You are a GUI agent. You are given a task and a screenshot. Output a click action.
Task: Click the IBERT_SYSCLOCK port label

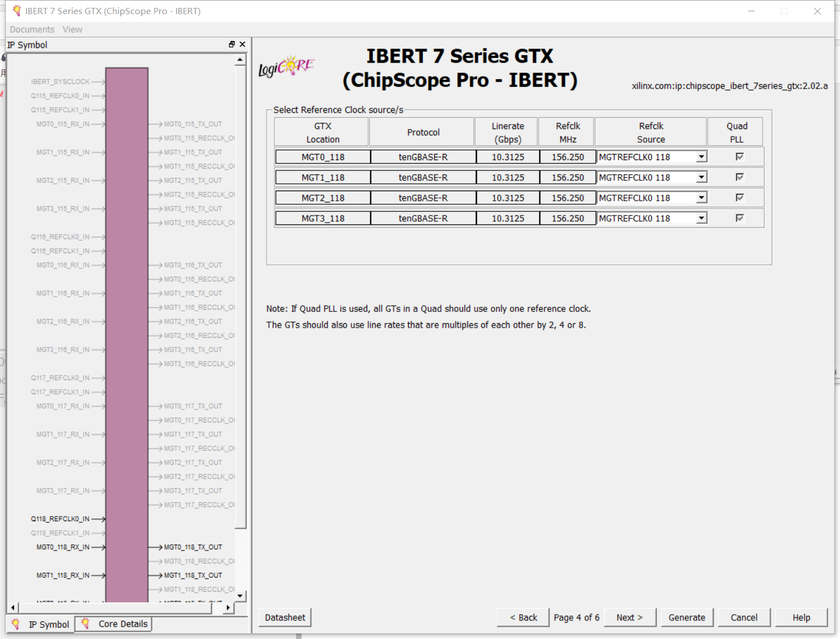tap(60, 82)
